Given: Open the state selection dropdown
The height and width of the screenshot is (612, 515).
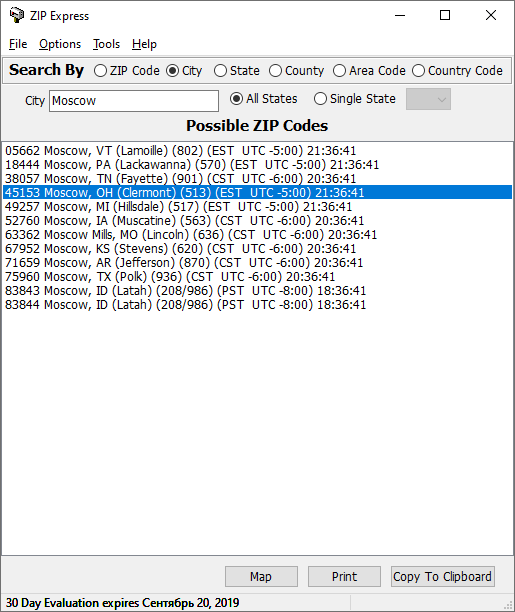Looking at the screenshot, I should [428, 99].
